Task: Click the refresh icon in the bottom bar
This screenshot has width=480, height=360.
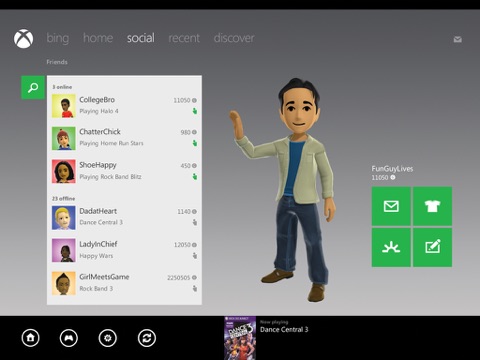Action: pyautogui.click(x=147, y=338)
